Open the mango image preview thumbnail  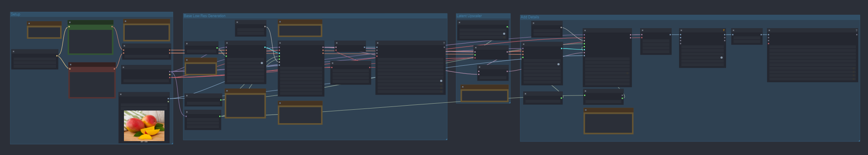coord(144,126)
